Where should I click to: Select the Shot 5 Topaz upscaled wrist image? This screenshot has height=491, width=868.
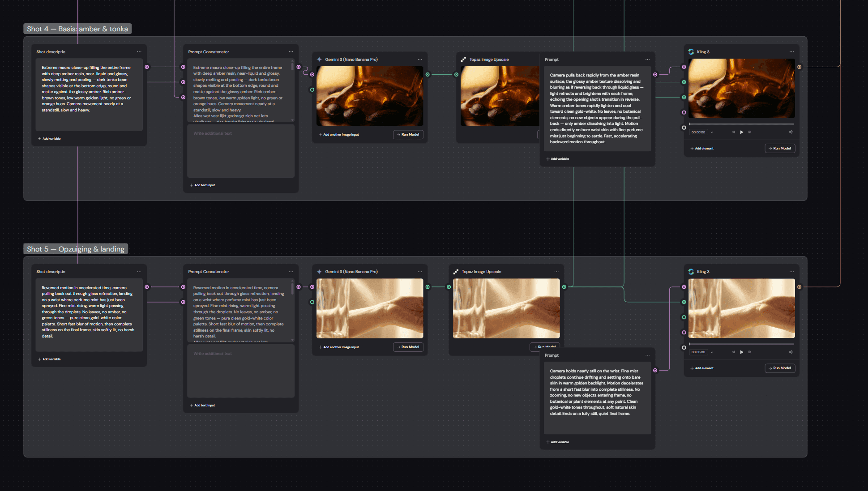tap(506, 308)
